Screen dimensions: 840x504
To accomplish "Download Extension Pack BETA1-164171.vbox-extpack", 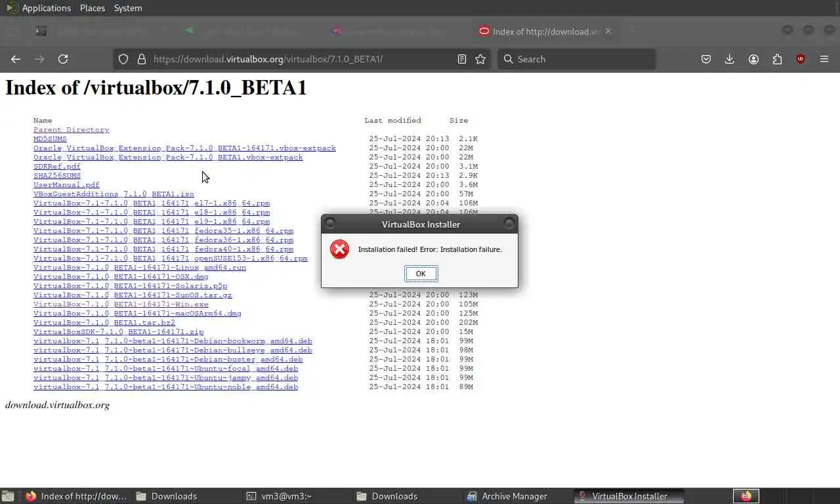I will click(184, 148).
